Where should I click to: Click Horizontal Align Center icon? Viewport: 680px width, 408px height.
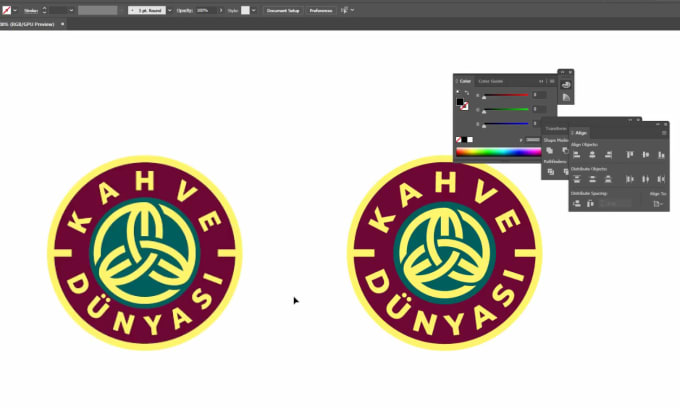[592, 155]
